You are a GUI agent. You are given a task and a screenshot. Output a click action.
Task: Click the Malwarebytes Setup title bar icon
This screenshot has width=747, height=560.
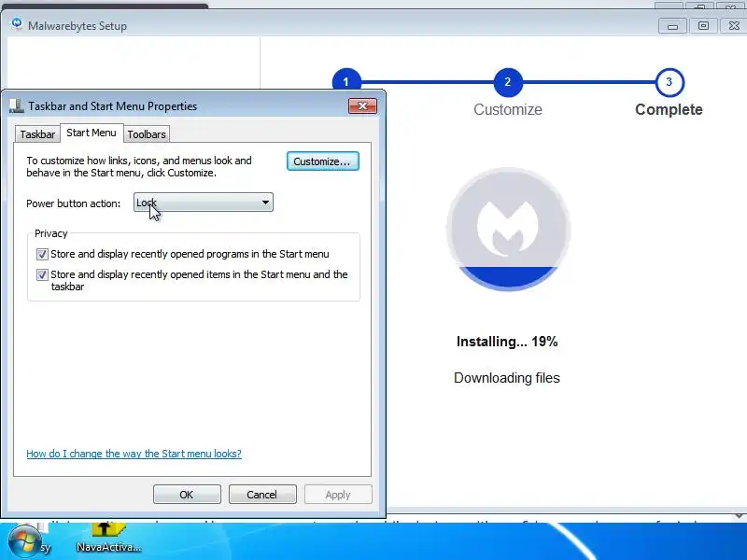click(17, 25)
